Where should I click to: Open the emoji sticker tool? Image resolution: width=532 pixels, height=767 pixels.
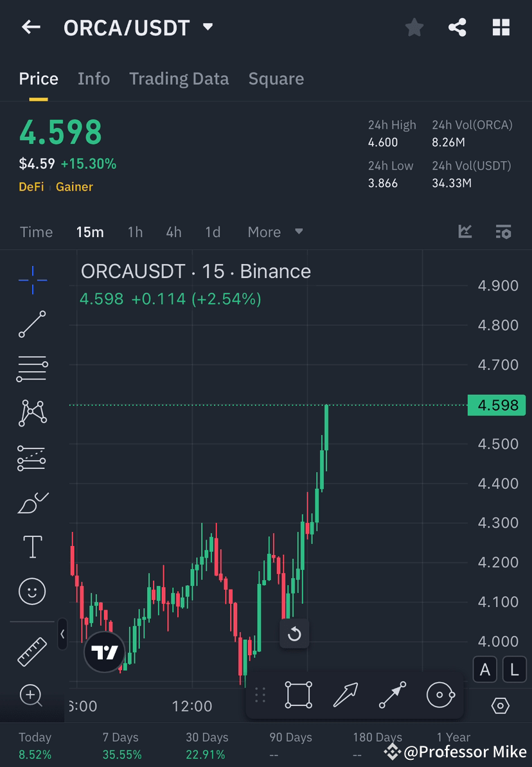[x=32, y=591]
